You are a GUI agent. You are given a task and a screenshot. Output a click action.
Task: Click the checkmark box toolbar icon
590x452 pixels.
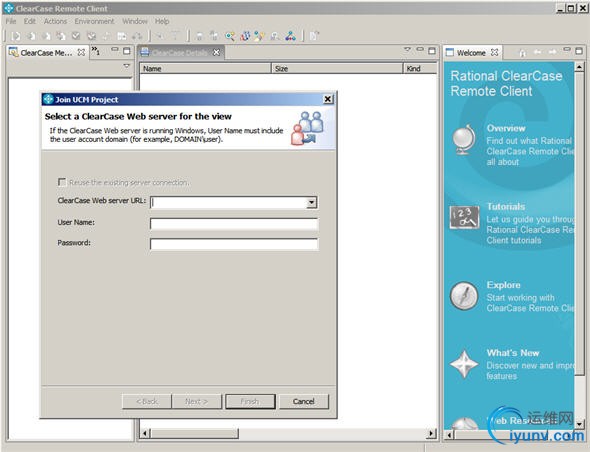pos(76,36)
